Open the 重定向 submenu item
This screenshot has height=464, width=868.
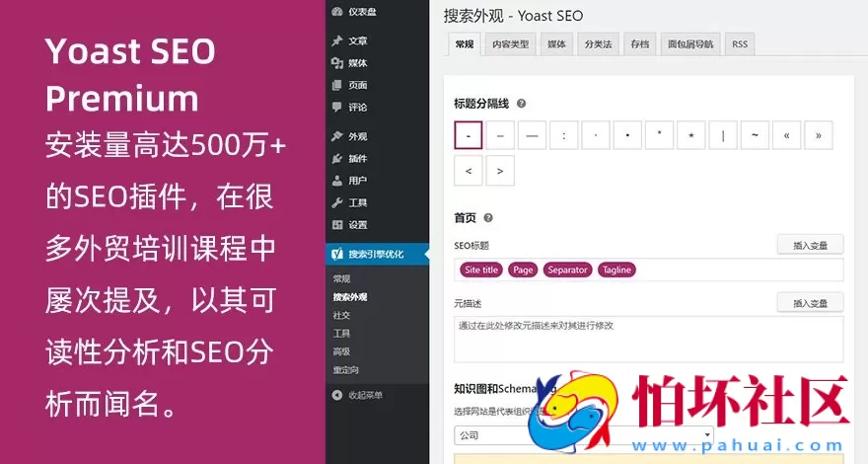[x=346, y=370]
